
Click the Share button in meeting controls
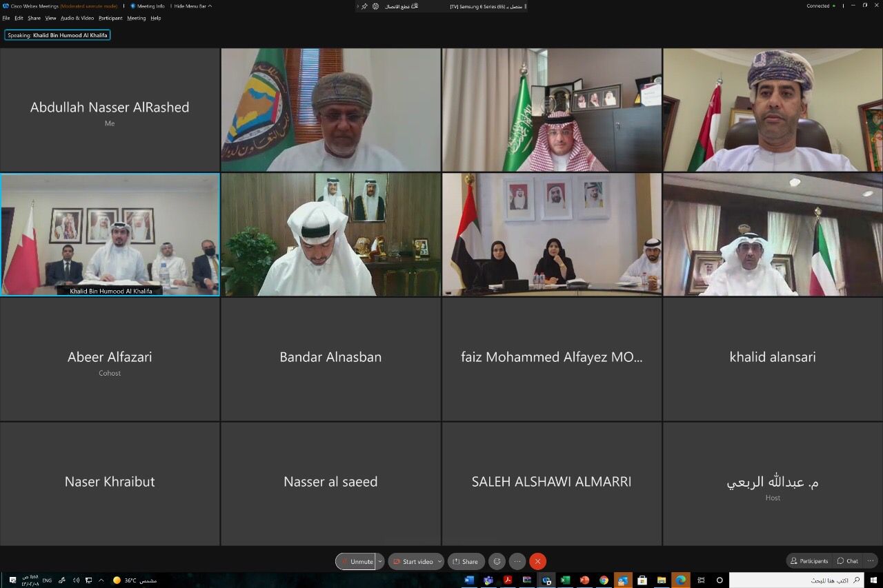click(466, 561)
